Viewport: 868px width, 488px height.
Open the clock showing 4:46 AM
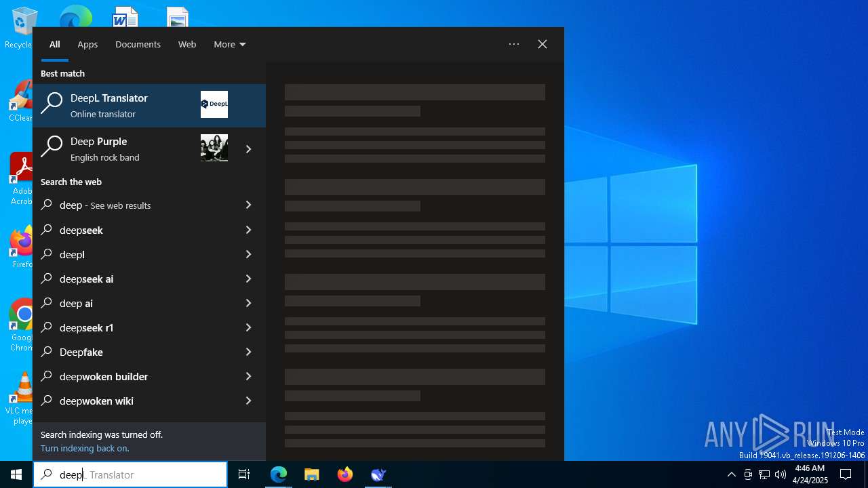[x=810, y=474]
